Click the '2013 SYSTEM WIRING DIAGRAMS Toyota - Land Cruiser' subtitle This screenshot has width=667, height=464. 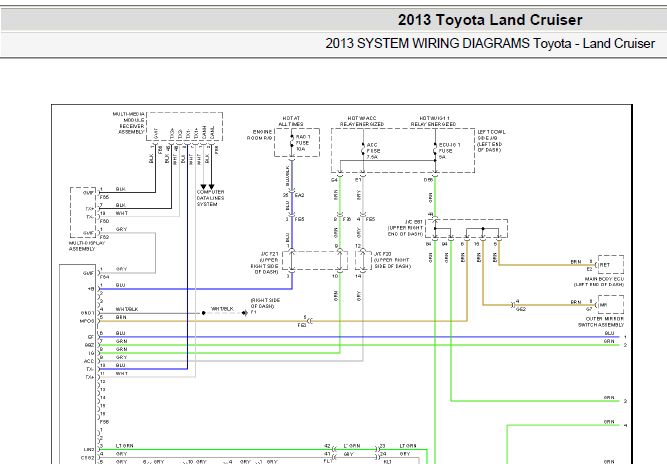490,43
